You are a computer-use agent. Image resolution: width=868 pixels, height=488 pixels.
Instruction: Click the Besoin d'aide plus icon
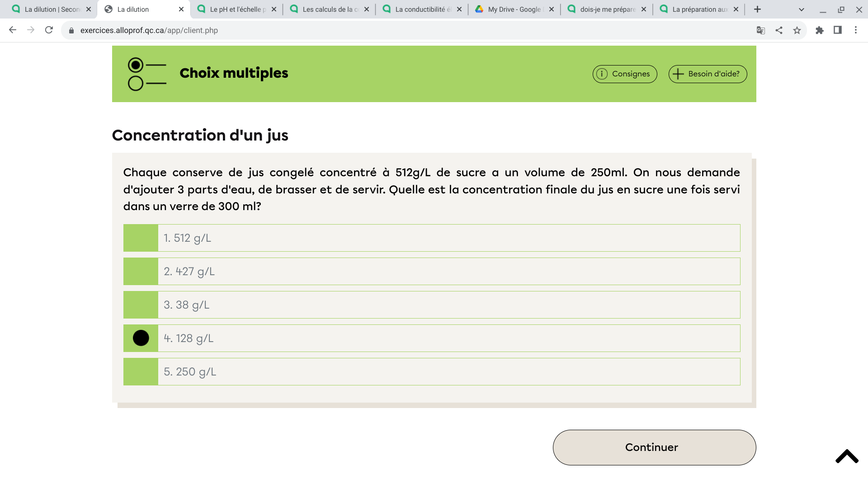tap(678, 74)
